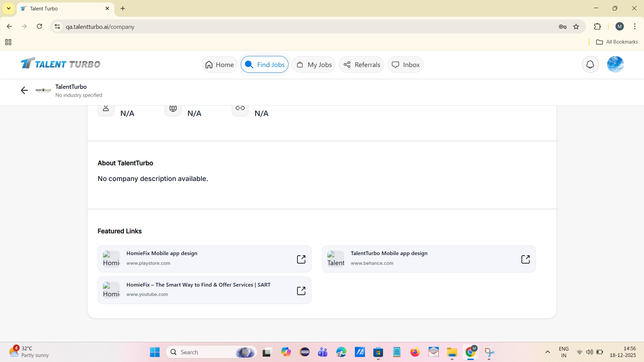Reload the page
Viewport: 644px width, 362px height.
(x=39, y=26)
